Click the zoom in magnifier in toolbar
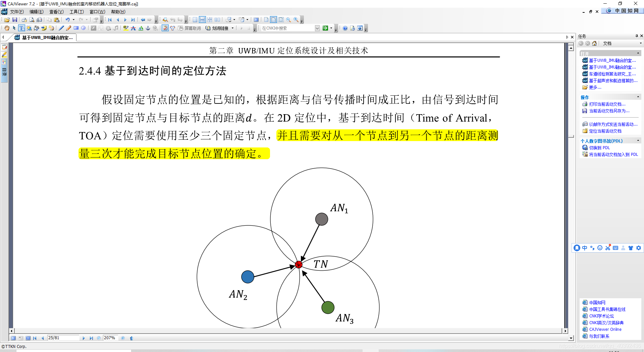This screenshot has width=644, height=352. coord(296,20)
